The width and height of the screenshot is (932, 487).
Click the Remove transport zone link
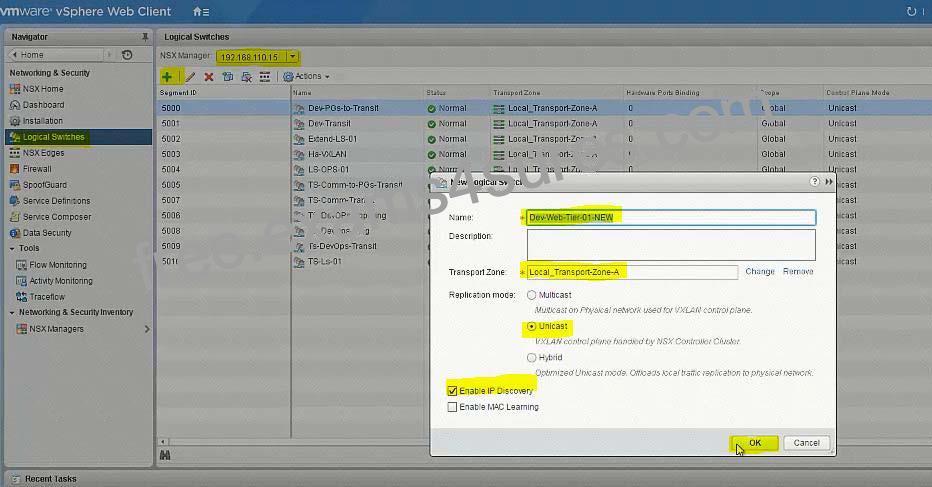[x=798, y=271]
